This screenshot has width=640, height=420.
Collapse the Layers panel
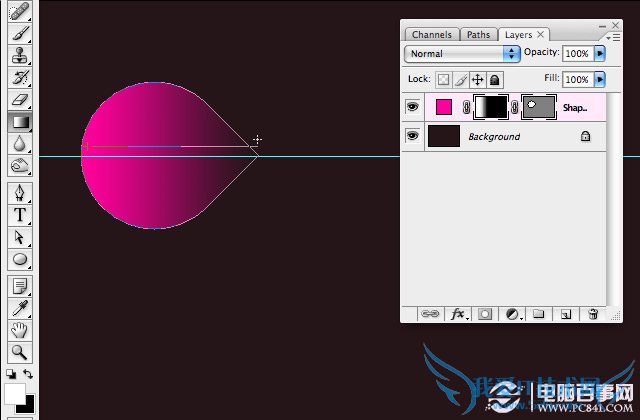pyautogui.click(x=602, y=26)
